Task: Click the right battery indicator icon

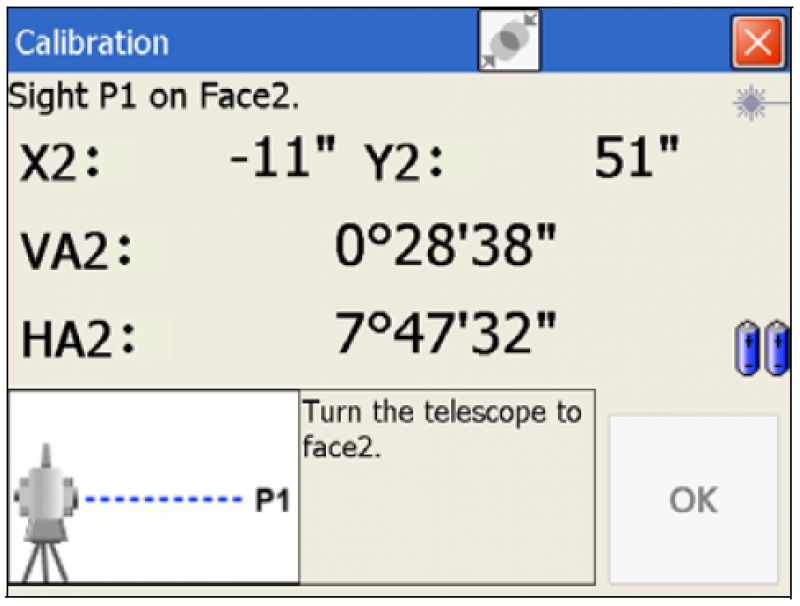Action: pos(775,350)
